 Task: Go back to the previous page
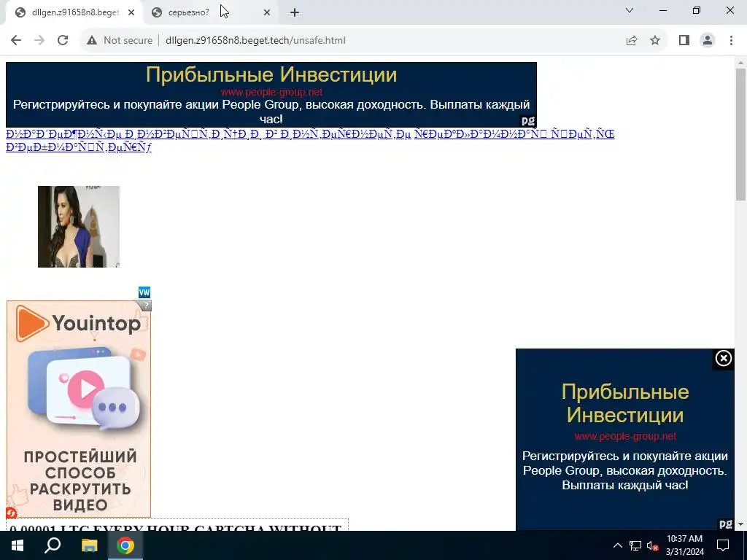16,41
